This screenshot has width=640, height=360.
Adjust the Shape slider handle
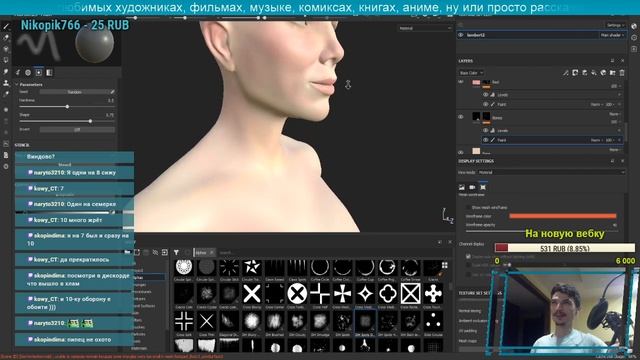pos(90,121)
